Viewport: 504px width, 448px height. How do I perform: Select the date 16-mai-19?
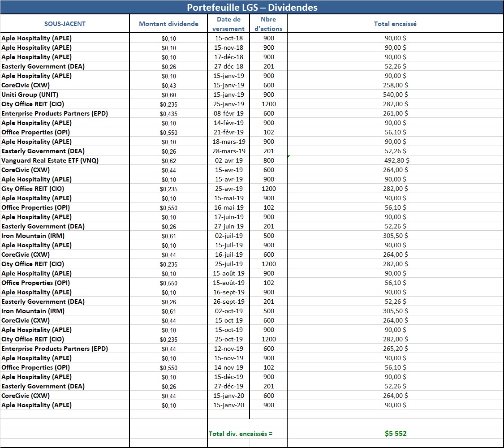tap(229, 207)
